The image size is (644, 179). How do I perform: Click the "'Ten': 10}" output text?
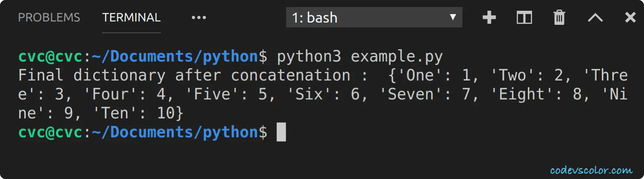138,113
